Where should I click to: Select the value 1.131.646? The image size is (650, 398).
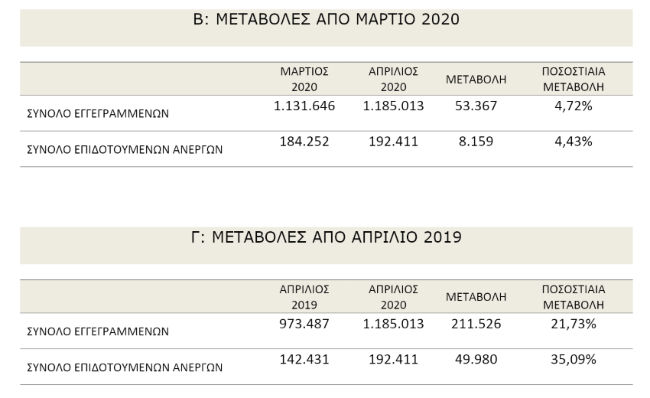coord(304,106)
